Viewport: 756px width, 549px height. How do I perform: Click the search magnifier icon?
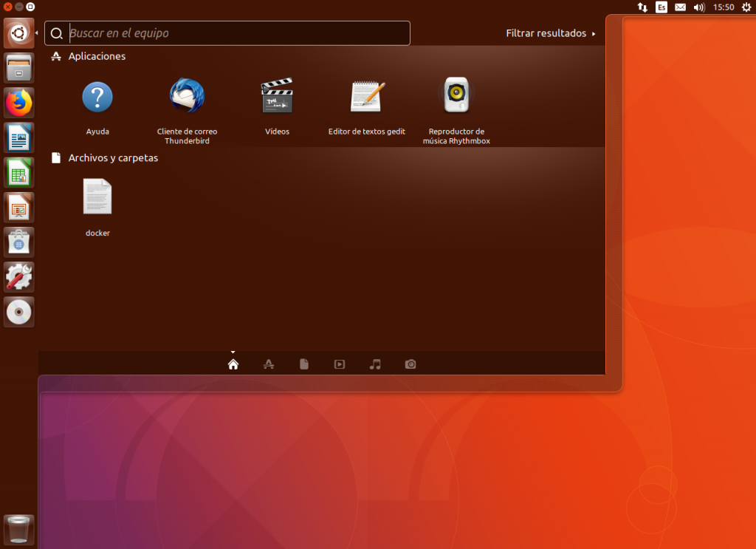56,33
